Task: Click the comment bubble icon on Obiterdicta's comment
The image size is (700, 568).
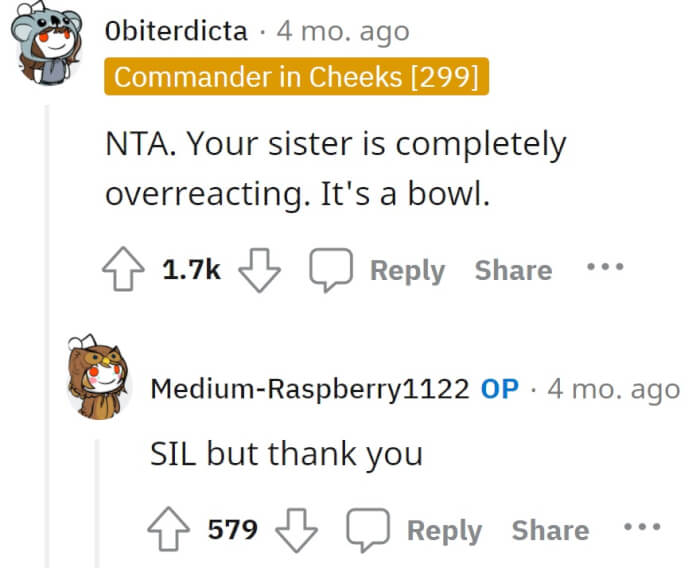Action: click(331, 270)
